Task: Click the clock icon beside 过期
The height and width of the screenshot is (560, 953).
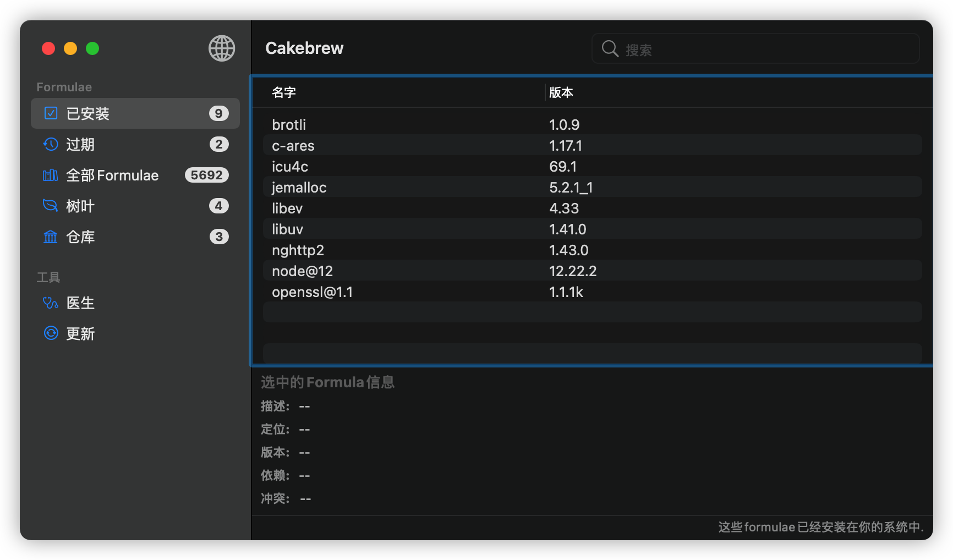Action: (51, 144)
